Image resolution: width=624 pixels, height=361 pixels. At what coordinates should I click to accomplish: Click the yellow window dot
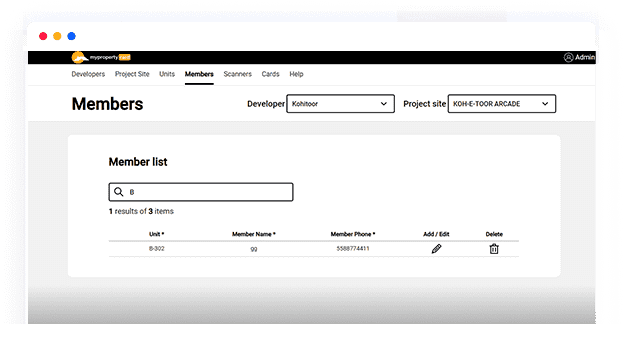(57, 36)
